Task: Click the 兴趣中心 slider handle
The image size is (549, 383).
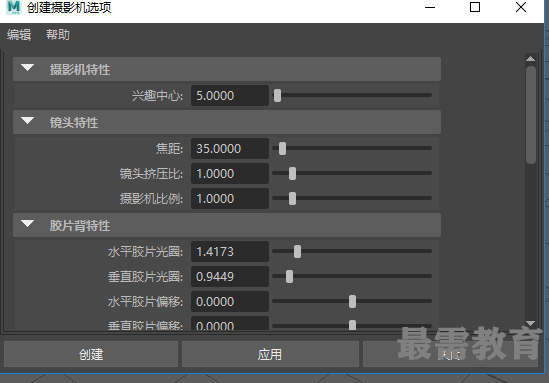Action: 277,95
